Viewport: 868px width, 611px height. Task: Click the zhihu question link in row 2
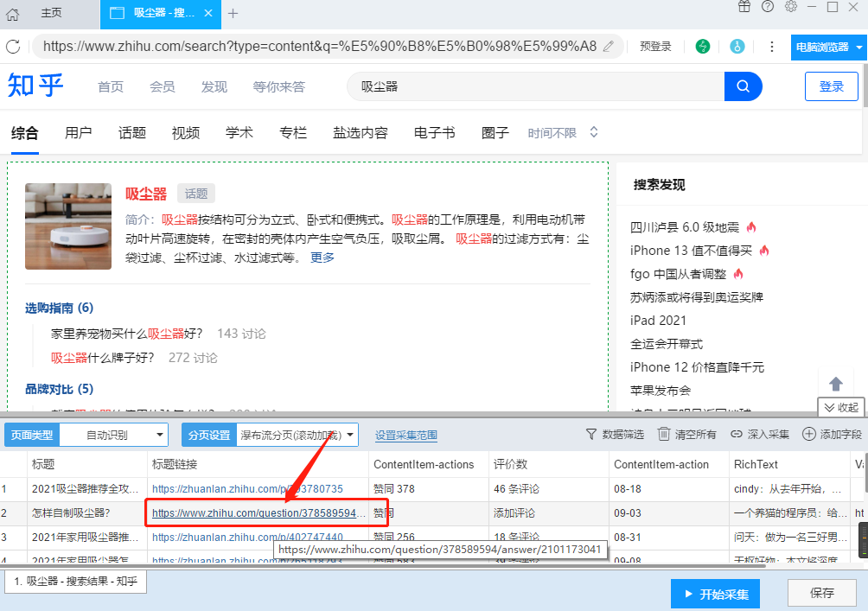[x=258, y=513]
